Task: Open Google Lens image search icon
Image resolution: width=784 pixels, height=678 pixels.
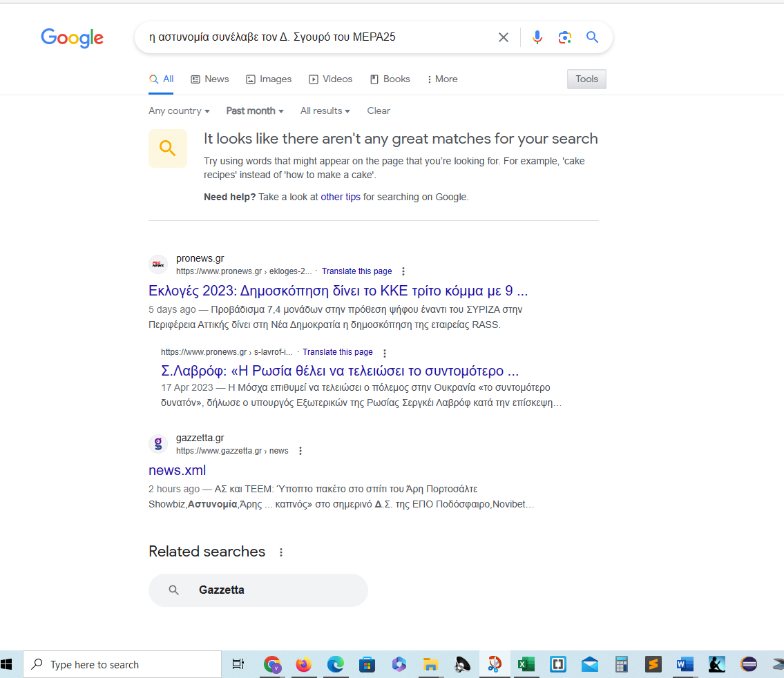Action: [x=564, y=37]
